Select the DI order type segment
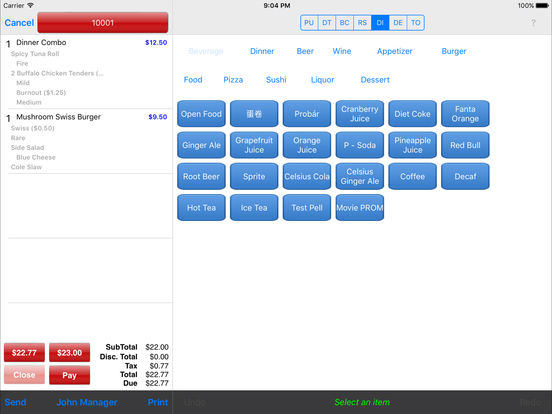552x414 pixels. coord(380,23)
